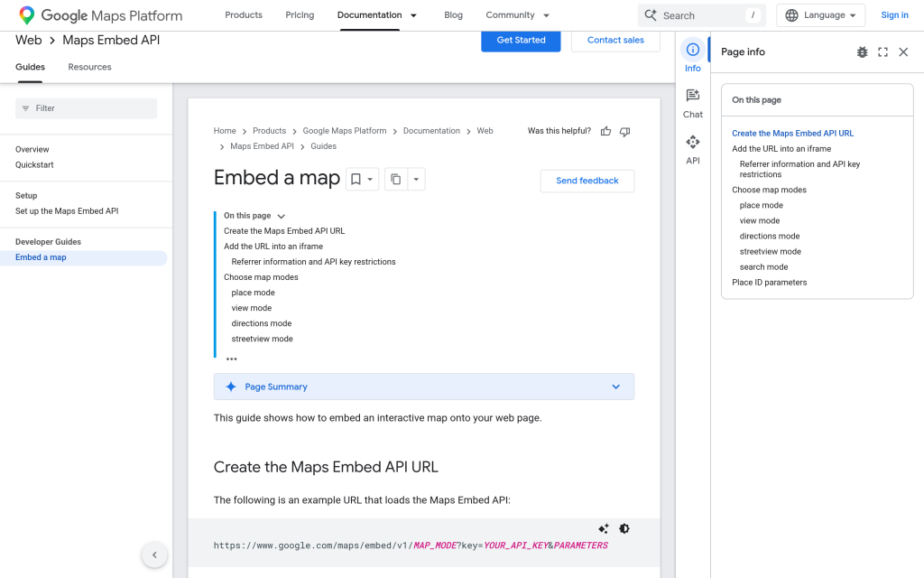Click the Web link in the page header

(28, 40)
